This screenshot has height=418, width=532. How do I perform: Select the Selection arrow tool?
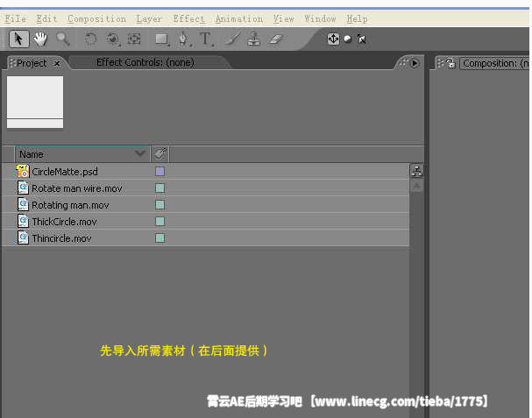coord(18,39)
